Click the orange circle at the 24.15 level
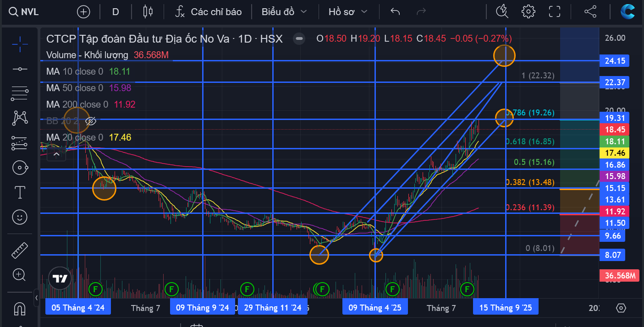This screenshot has height=327, width=644. [x=504, y=55]
